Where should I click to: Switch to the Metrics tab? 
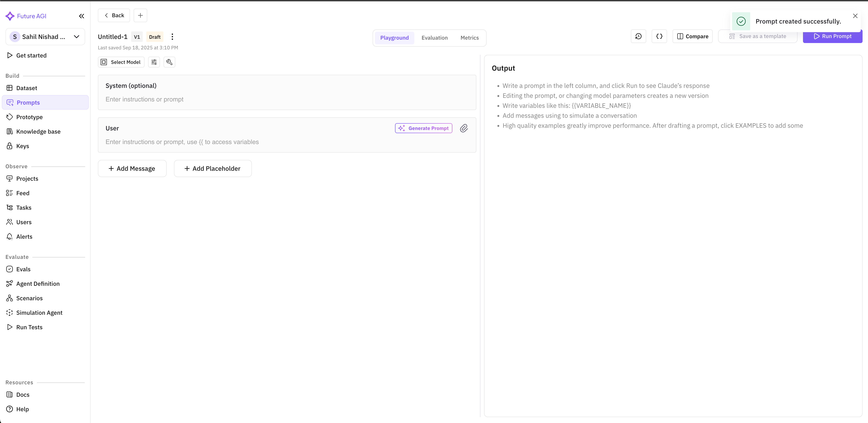point(469,38)
